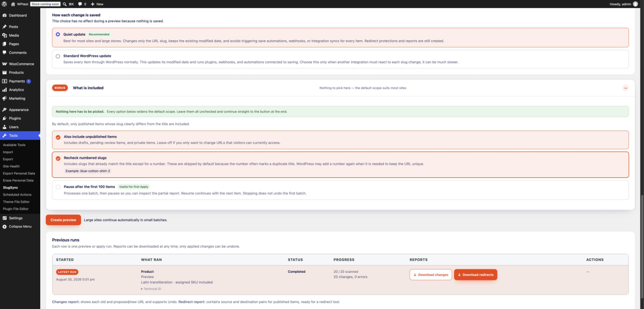Open Export Personal Data page
Image resolution: width=644 pixels, height=309 pixels.
[19, 173]
